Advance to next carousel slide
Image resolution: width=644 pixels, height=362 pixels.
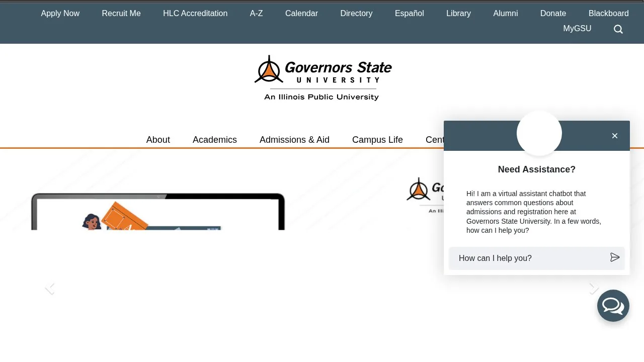[x=594, y=288]
